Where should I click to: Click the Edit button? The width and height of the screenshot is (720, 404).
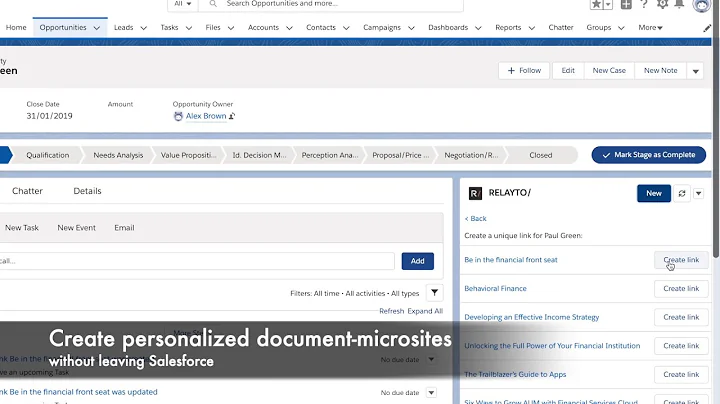[x=568, y=71]
